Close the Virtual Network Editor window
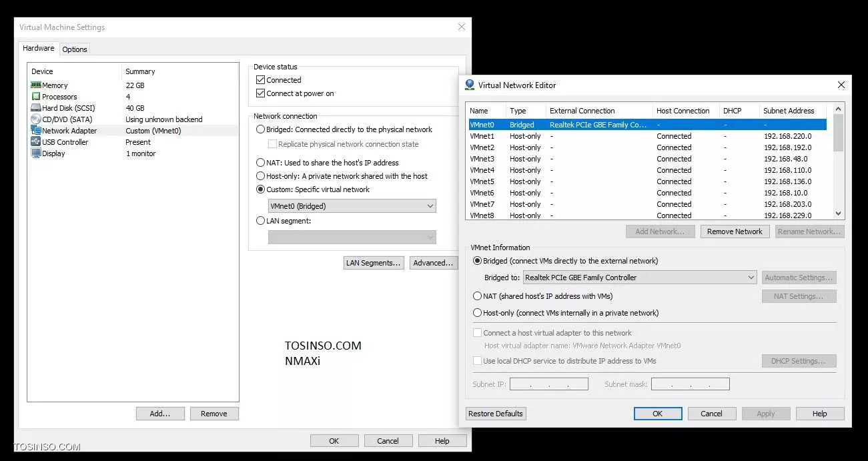The width and height of the screenshot is (868, 461). 841,85
